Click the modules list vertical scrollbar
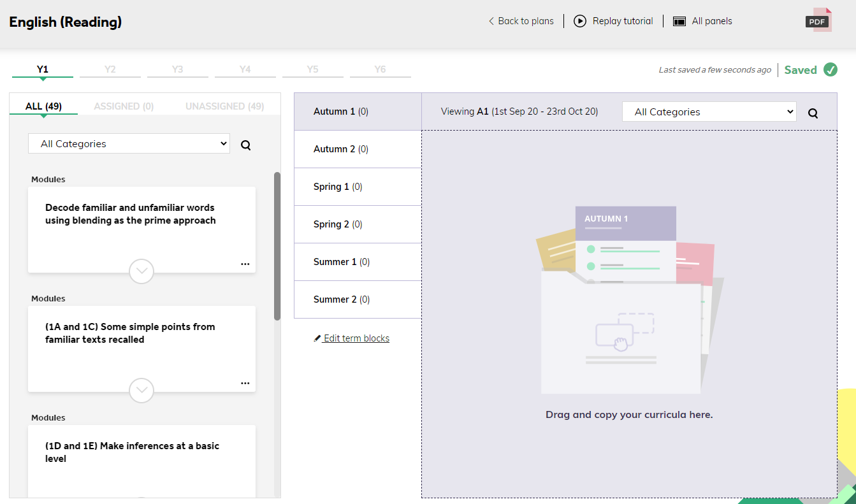This screenshot has height=504, width=856. click(277, 246)
